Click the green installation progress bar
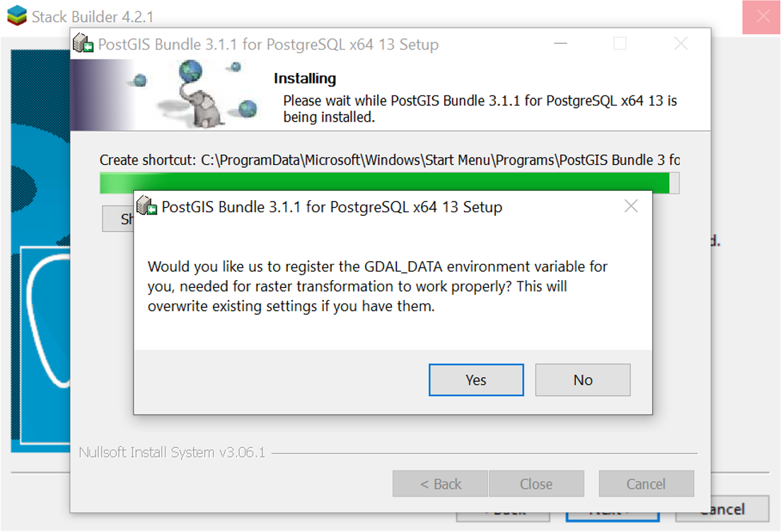This screenshot has height=532, width=781. pyautogui.click(x=386, y=183)
